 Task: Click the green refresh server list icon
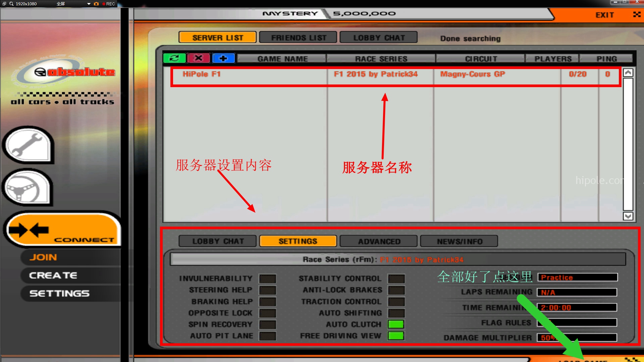point(174,58)
